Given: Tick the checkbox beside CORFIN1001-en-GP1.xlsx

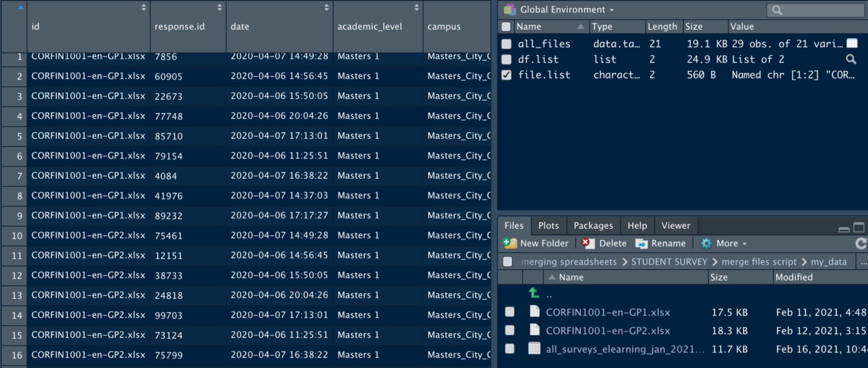Looking at the screenshot, I should click(x=510, y=312).
